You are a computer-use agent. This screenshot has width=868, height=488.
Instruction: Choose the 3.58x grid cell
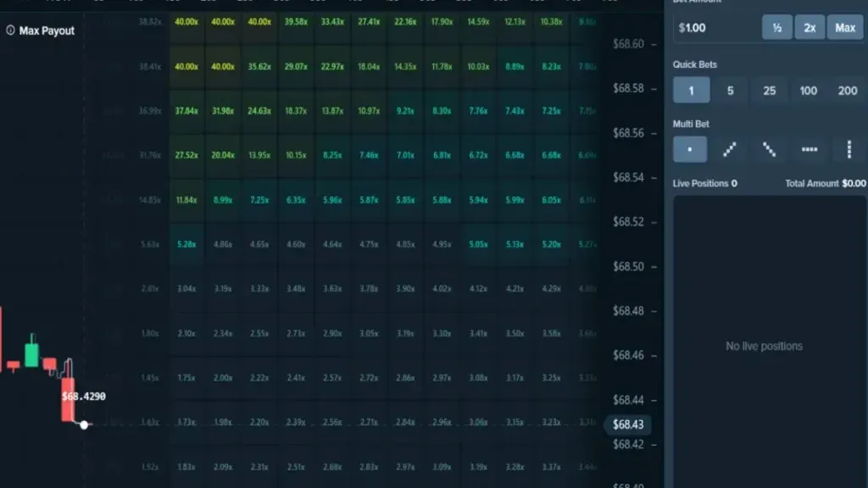point(552,333)
